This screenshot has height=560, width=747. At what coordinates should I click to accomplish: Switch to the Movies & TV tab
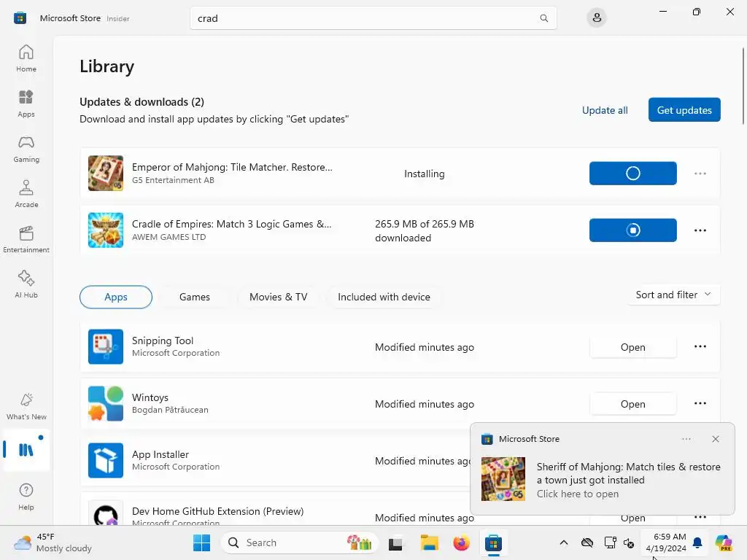278,297
